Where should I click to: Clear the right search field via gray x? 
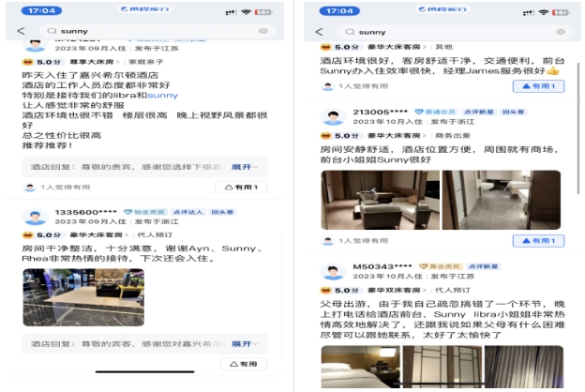pos(561,32)
